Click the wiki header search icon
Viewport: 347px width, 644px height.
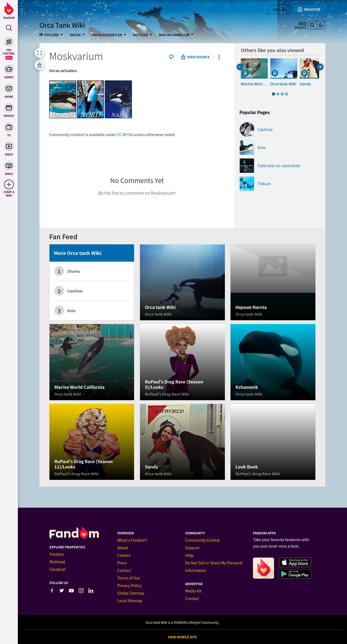(312, 25)
